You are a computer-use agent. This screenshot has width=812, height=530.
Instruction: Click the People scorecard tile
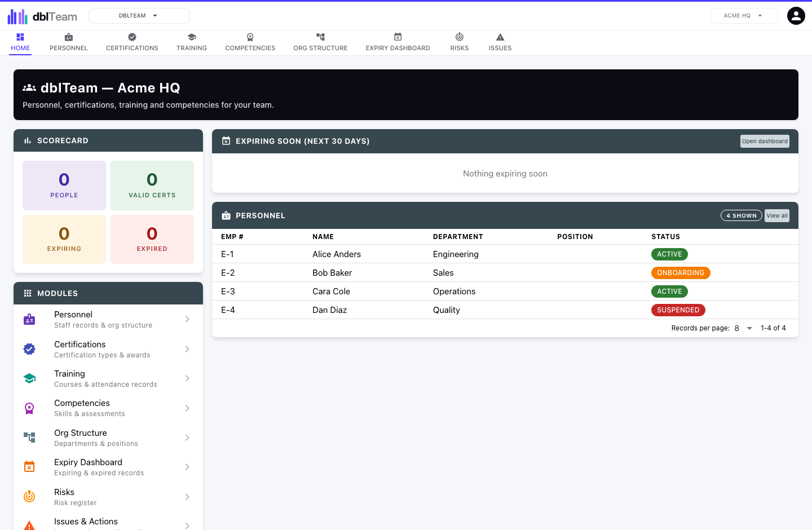(x=64, y=185)
